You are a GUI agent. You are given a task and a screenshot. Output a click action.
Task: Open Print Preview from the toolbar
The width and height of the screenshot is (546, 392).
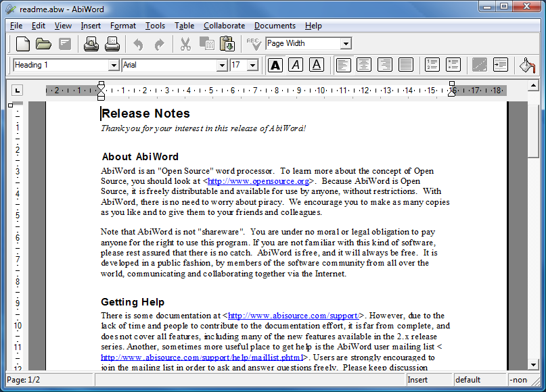tap(91, 44)
